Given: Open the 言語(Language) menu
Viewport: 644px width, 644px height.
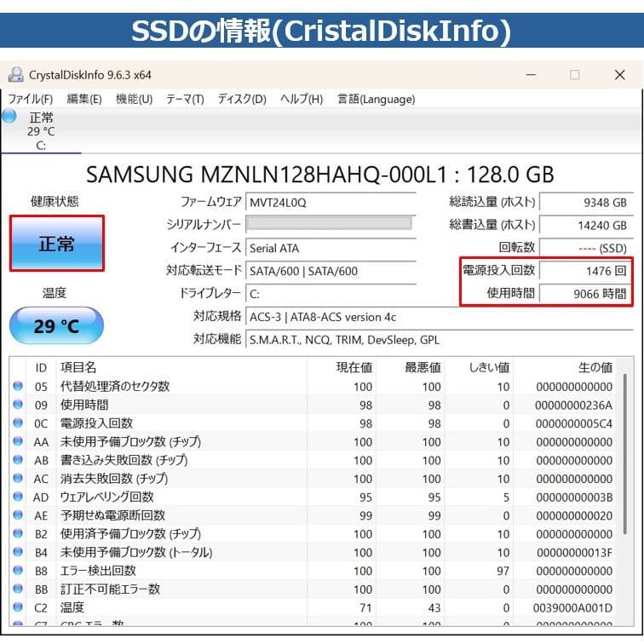Looking at the screenshot, I should pyautogui.click(x=376, y=99).
